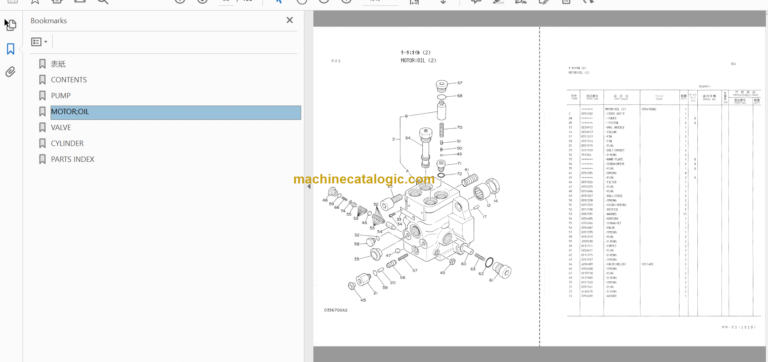Image resolution: width=768 pixels, height=362 pixels.
Task: Close the Bookmarks panel
Action: click(x=289, y=20)
